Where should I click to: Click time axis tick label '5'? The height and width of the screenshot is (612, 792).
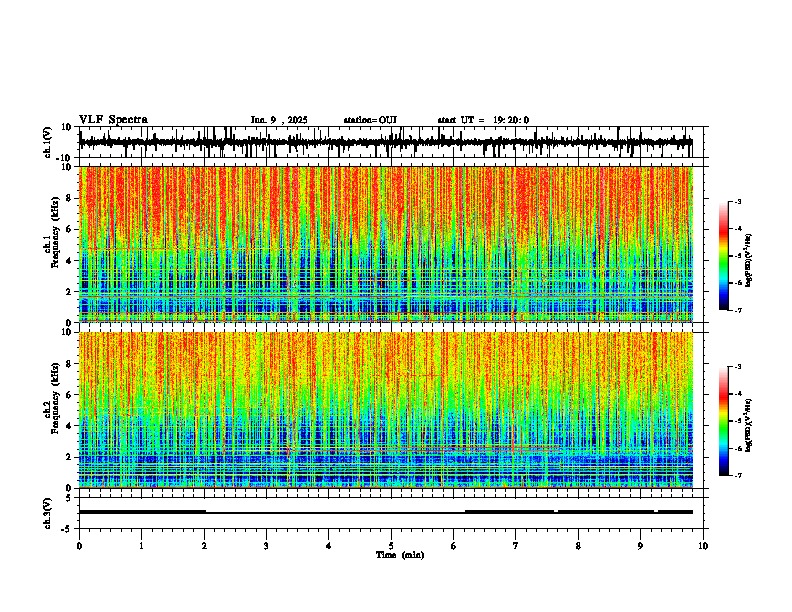[x=391, y=546]
